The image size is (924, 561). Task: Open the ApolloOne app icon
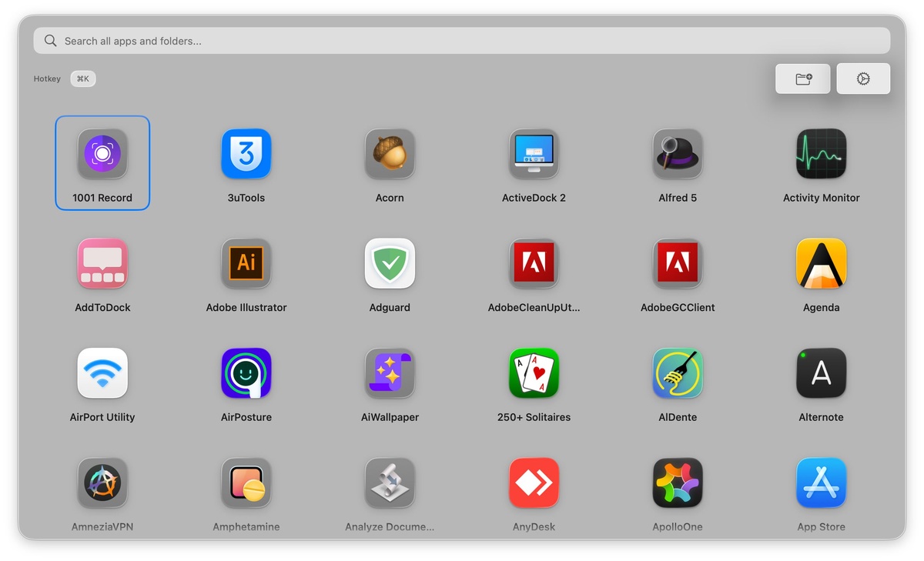tap(678, 483)
